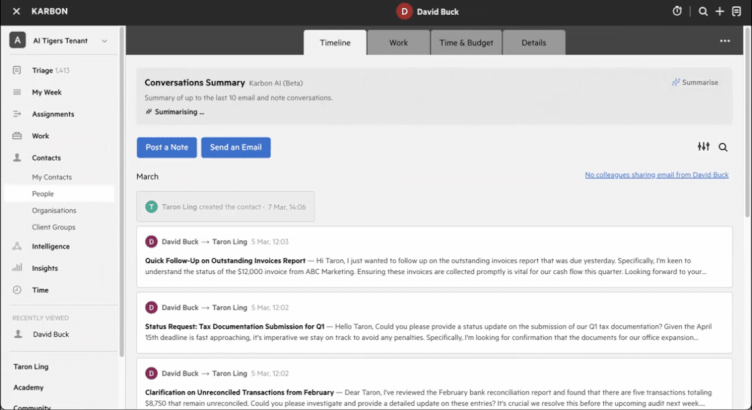
Task: Click the Intelligence icon
Action: (x=17, y=246)
